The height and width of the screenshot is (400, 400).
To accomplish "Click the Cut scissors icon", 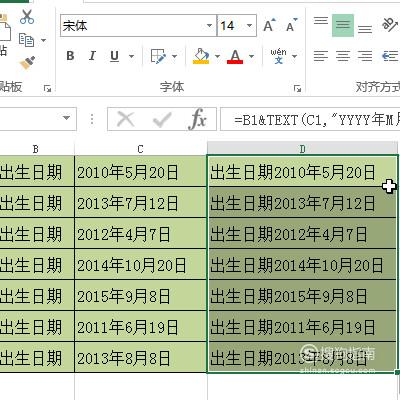I will click(x=27, y=17).
